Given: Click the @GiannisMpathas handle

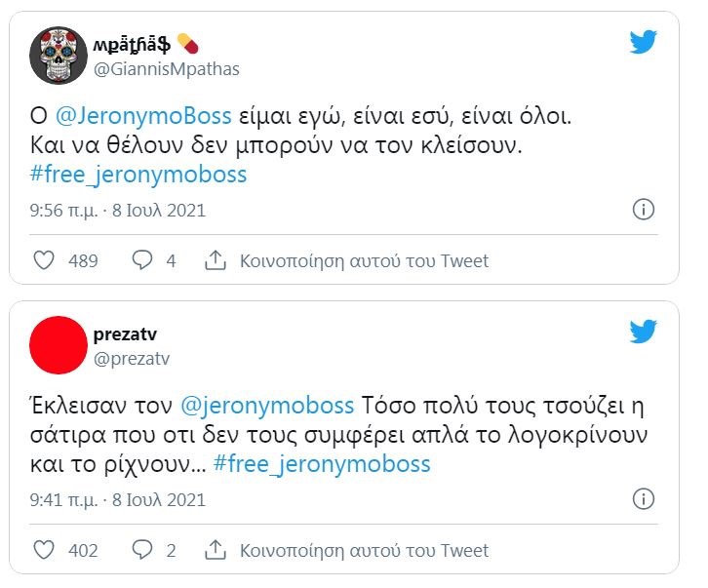Looking at the screenshot, I should pyautogui.click(x=166, y=69).
